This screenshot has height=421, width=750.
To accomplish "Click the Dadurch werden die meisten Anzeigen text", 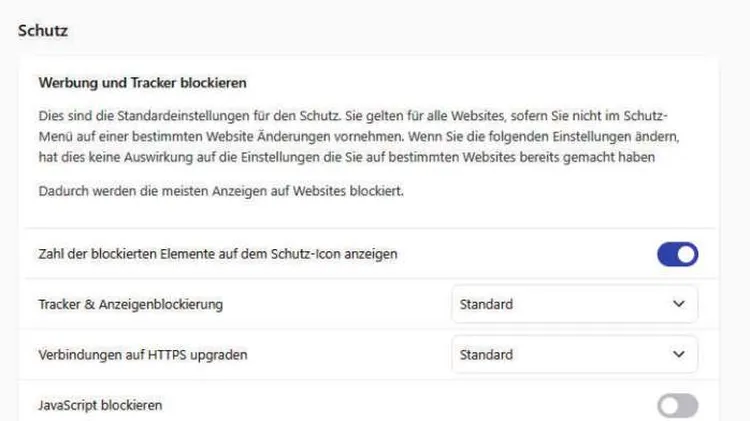I will tap(220, 190).
